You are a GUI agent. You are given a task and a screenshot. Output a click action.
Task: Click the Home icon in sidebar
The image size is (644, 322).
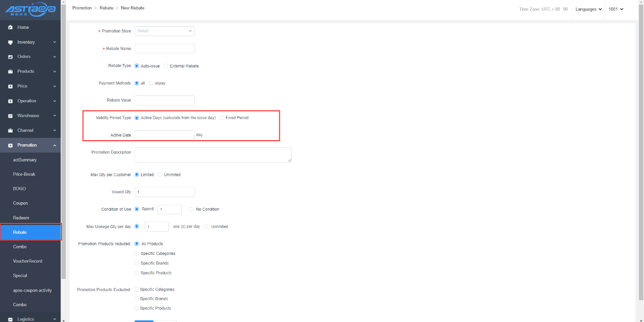point(10,27)
